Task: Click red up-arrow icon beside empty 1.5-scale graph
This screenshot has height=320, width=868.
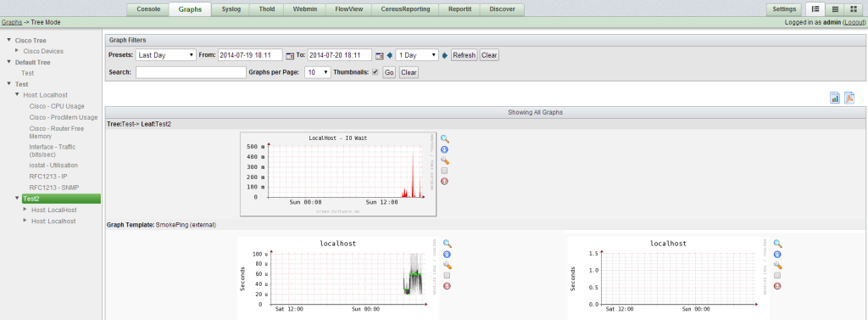Action: click(x=778, y=286)
